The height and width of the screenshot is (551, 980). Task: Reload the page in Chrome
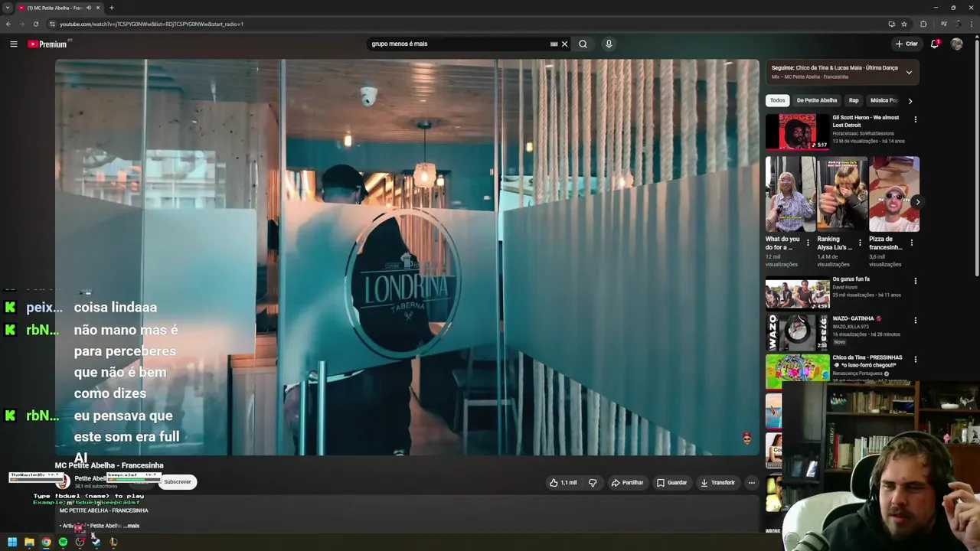(x=35, y=24)
